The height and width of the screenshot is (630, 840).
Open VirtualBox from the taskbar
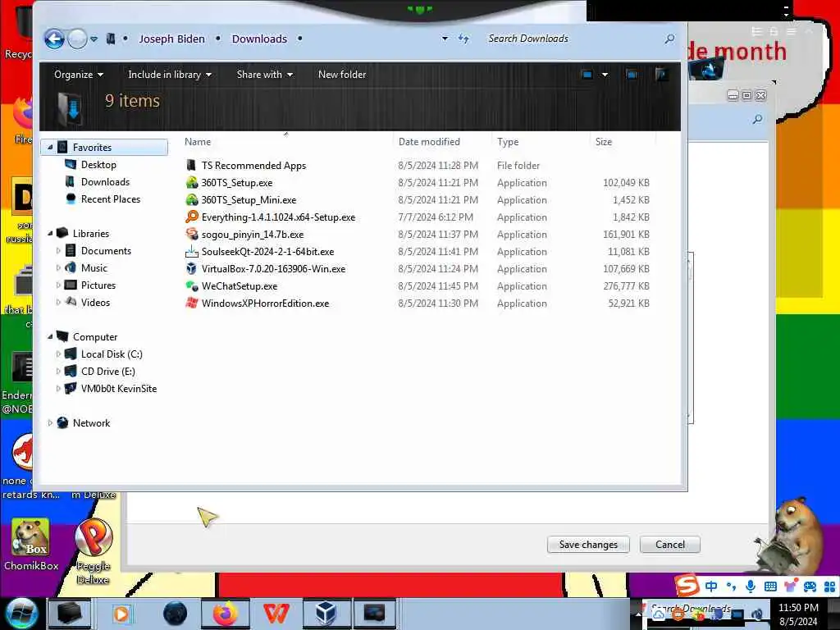coord(326,614)
